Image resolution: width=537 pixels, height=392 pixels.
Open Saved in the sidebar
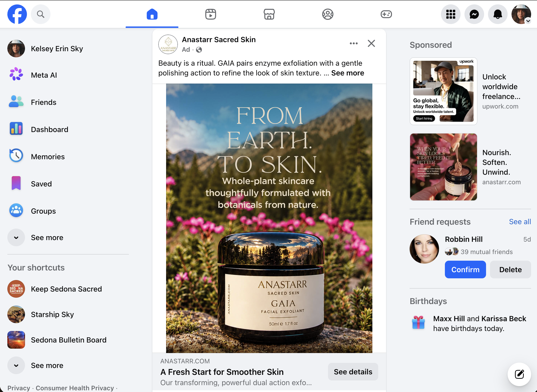pos(68,184)
